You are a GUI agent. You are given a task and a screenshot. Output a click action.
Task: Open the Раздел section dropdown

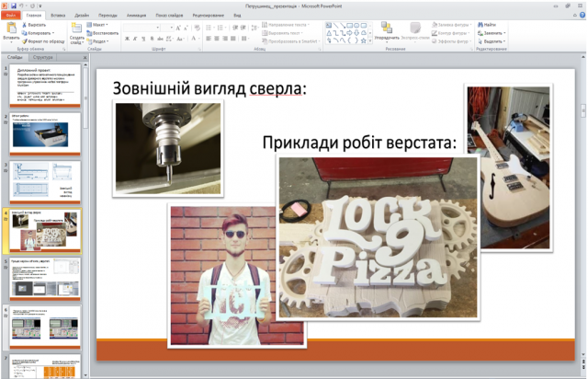(98, 41)
